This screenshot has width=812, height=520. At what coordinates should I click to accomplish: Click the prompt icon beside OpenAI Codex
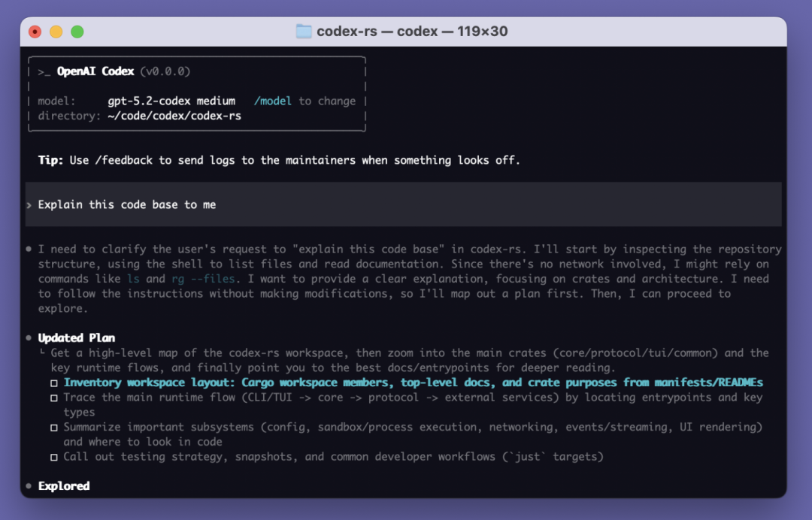click(x=44, y=72)
